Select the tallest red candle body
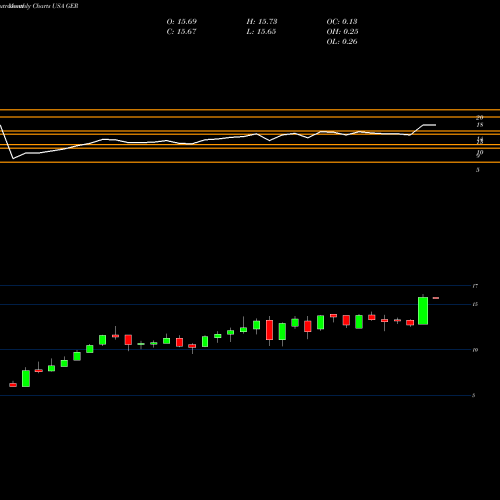500x500 pixels. click(x=269, y=330)
